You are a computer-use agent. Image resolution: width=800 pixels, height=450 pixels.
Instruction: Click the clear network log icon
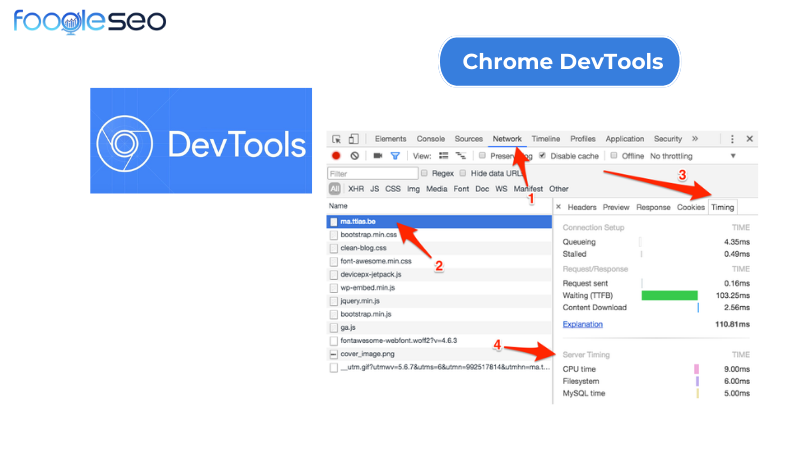[x=354, y=156]
